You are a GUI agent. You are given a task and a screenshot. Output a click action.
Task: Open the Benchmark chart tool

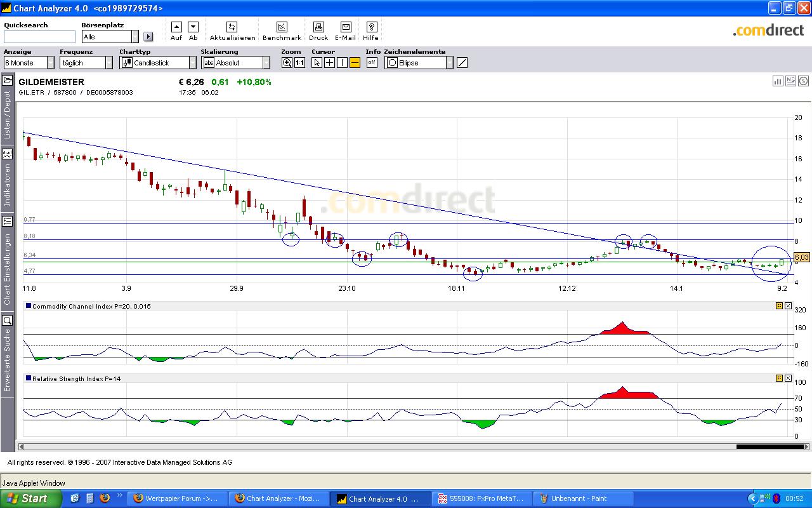[x=282, y=27]
